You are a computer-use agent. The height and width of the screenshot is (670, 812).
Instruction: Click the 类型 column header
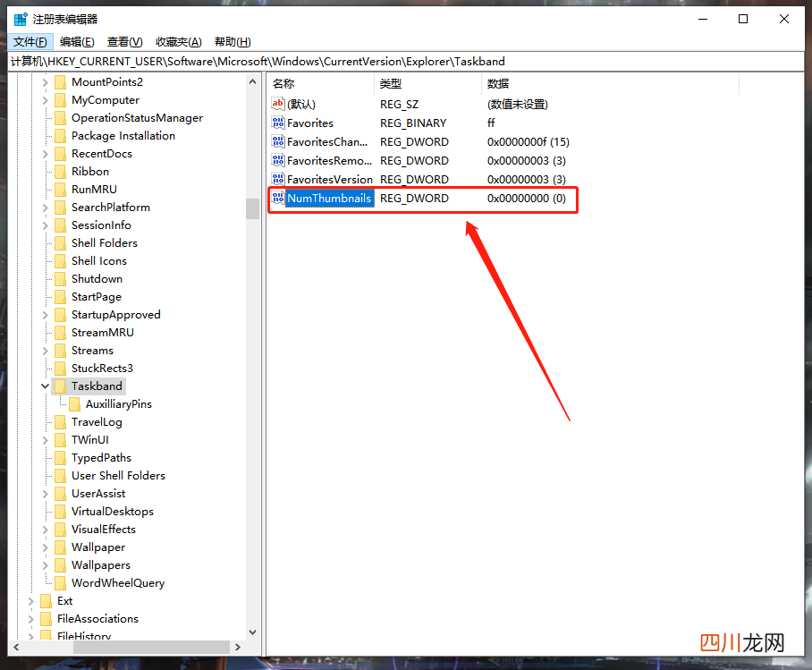(x=427, y=83)
